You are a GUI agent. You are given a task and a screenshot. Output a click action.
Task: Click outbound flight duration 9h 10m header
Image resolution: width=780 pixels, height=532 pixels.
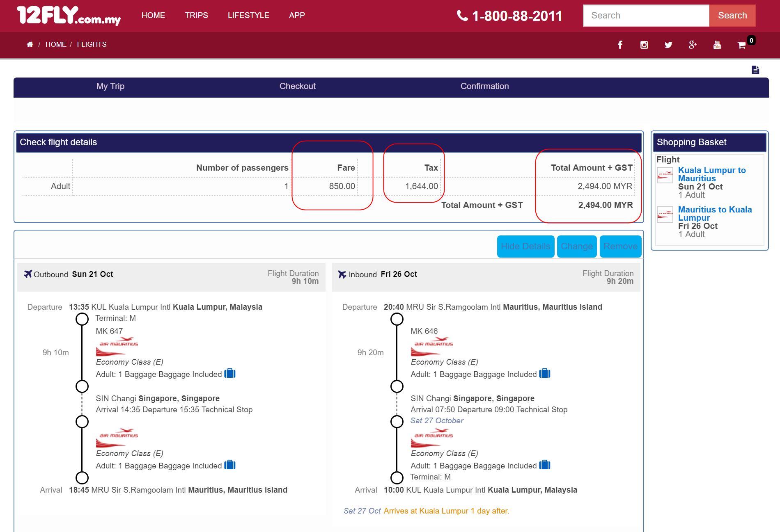(305, 281)
